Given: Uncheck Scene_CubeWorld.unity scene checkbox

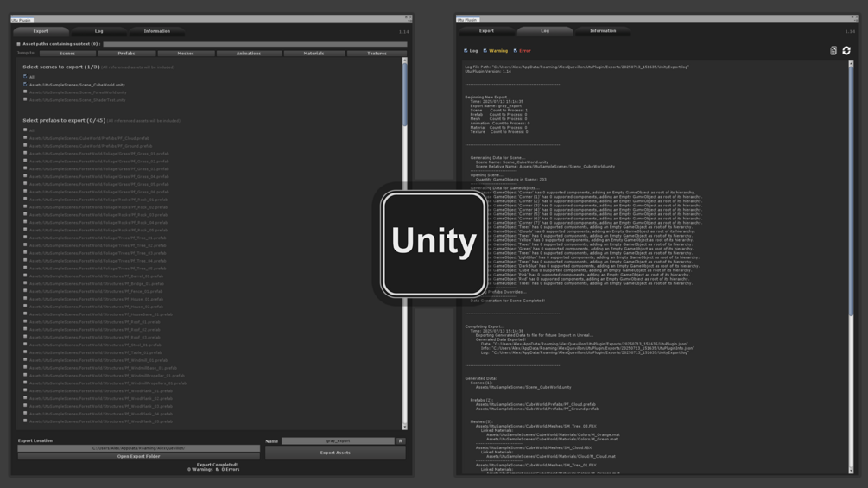Looking at the screenshot, I should [25, 84].
